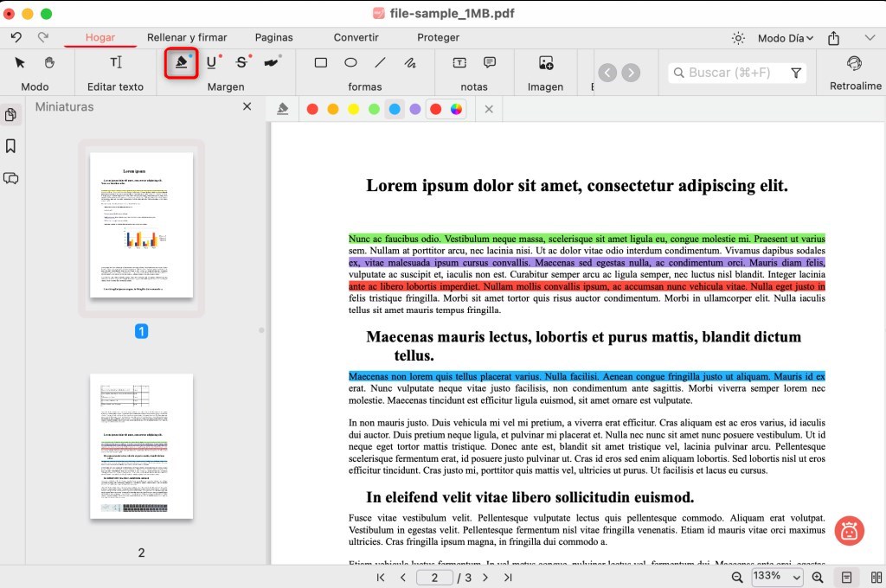Open the Proteger ribbon tab
Viewport: 886px width, 588px height.
coord(438,37)
